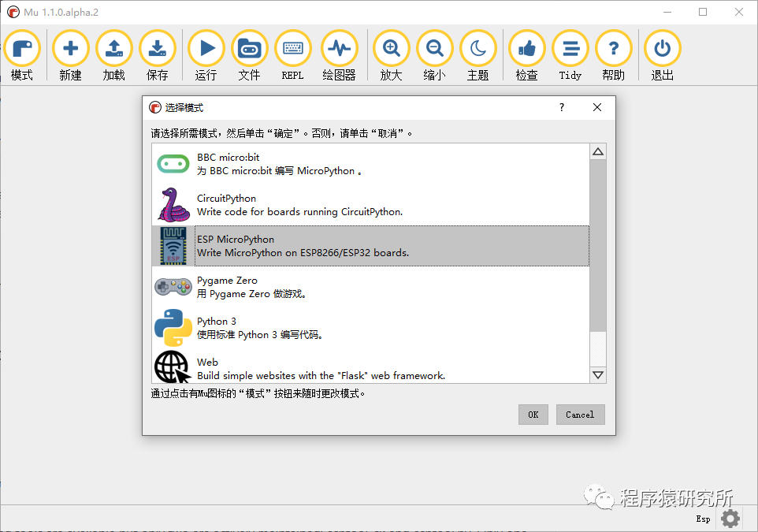Cancel the mode selection dialog
The height and width of the screenshot is (532, 758).
[580, 415]
